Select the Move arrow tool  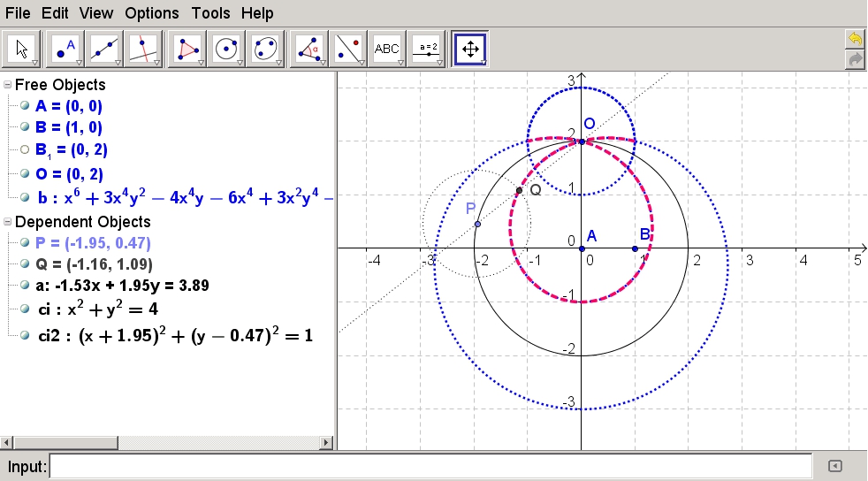click(22, 50)
